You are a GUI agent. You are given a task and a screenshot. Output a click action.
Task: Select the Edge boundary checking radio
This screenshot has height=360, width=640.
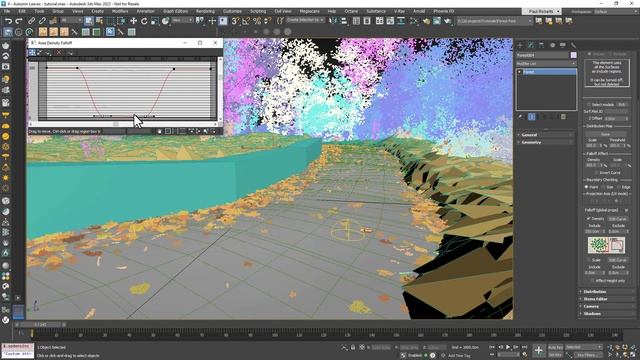619,187
